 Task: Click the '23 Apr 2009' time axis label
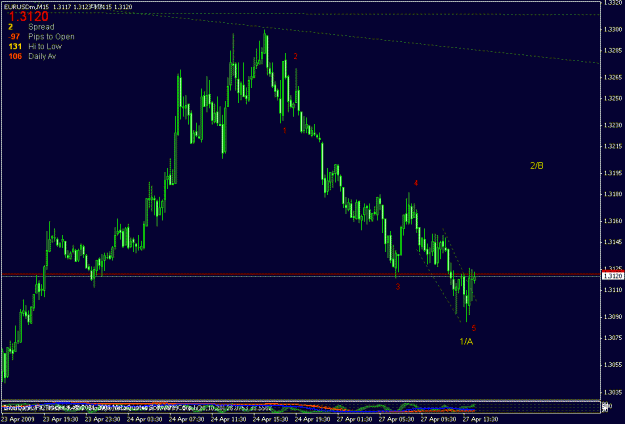(19, 420)
